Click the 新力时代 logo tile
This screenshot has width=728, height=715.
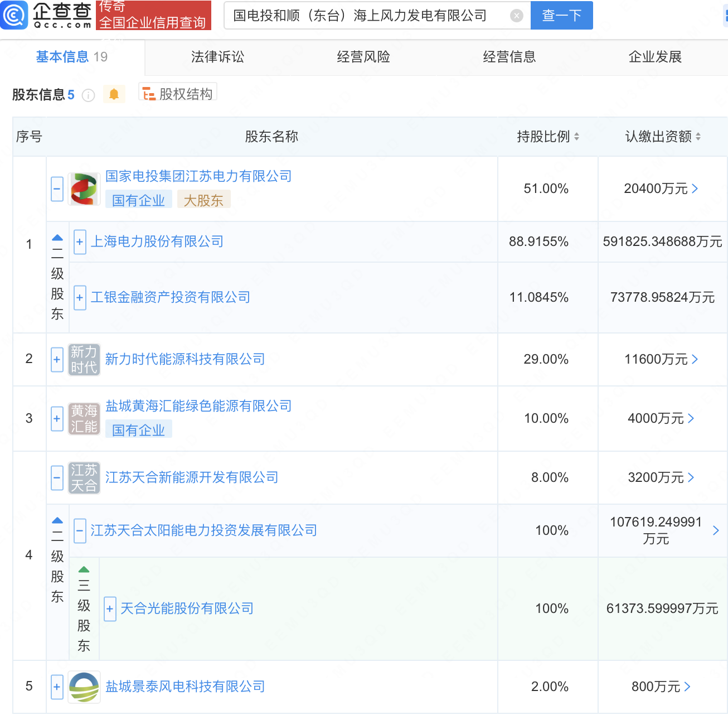click(x=84, y=359)
